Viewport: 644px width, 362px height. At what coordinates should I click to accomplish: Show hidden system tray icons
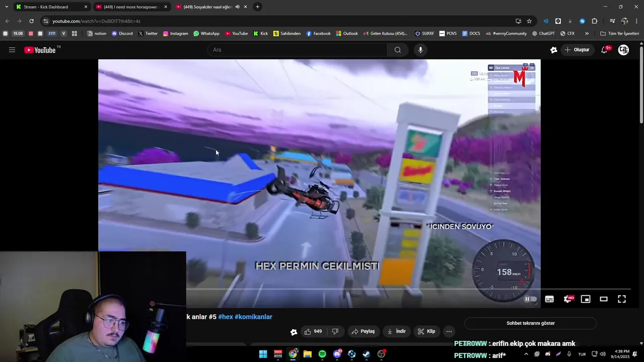tap(526, 354)
